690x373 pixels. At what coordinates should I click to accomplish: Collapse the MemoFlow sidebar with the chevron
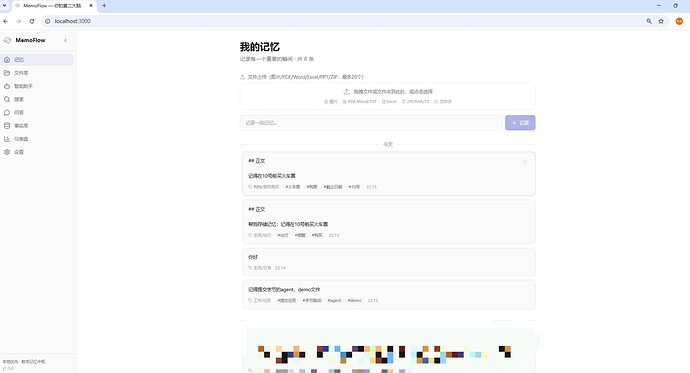click(66, 40)
